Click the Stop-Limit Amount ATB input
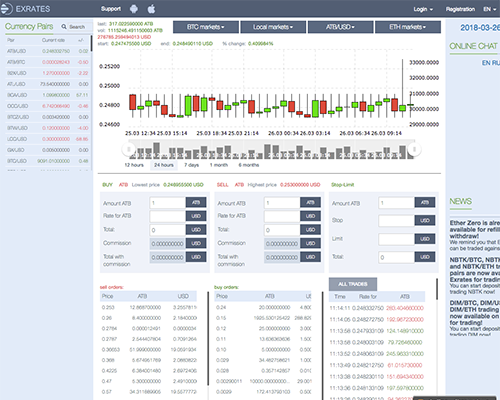500x400 pixels. pos(397,203)
